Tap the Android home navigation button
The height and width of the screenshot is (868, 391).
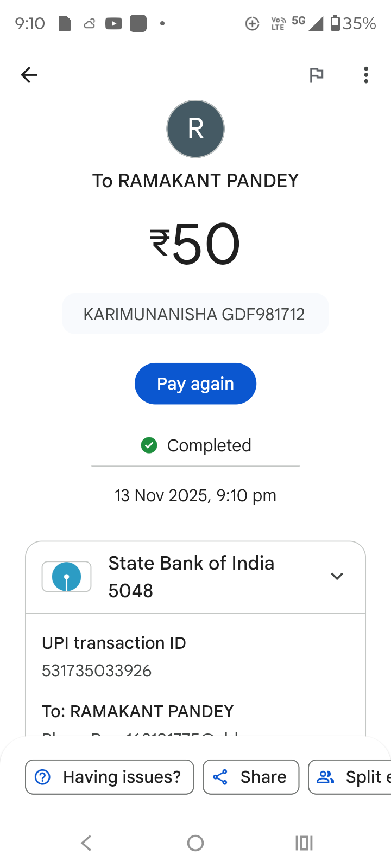click(x=195, y=843)
